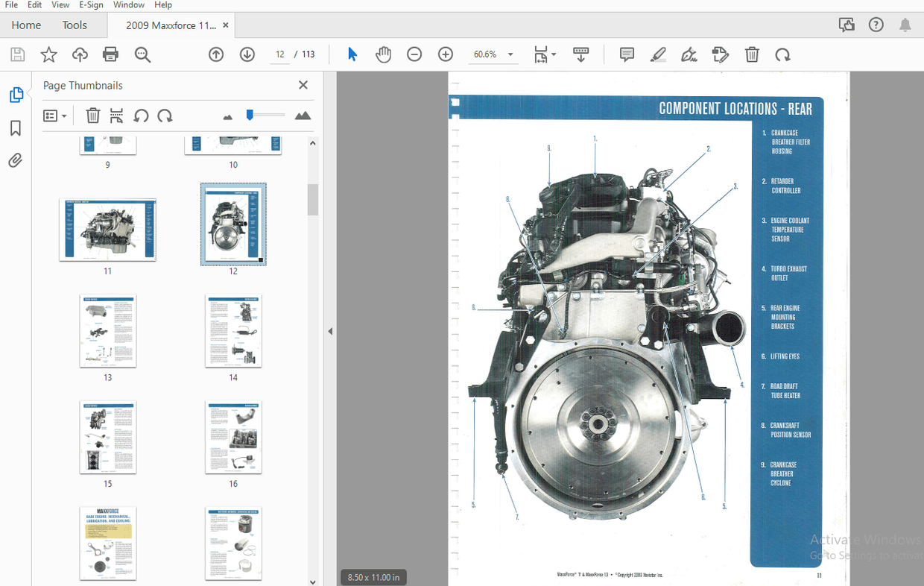Select the Hand tool
The width and height of the screenshot is (924, 586).
(383, 54)
